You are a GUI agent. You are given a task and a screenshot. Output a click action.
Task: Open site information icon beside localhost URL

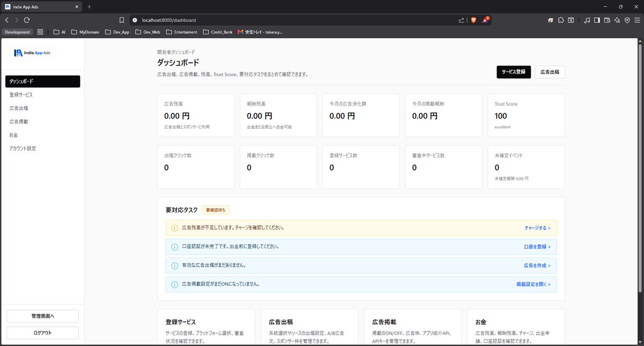click(x=135, y=20)
